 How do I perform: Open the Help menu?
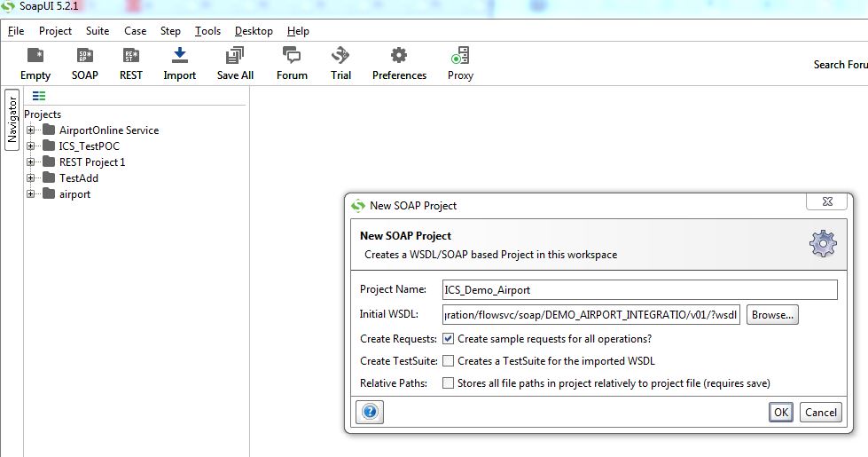[x=298, y=31]
